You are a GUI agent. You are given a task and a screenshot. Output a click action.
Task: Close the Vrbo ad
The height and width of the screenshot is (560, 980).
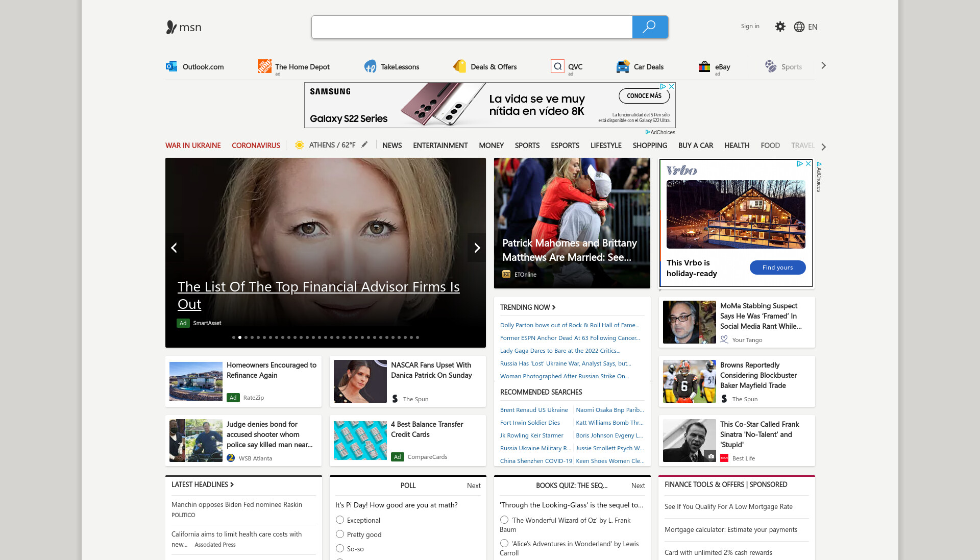pos(808,163)
